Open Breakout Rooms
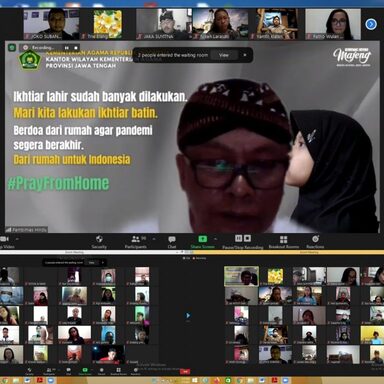The height and width of the screenshot is (384, 384). click(x=284, y=242)
